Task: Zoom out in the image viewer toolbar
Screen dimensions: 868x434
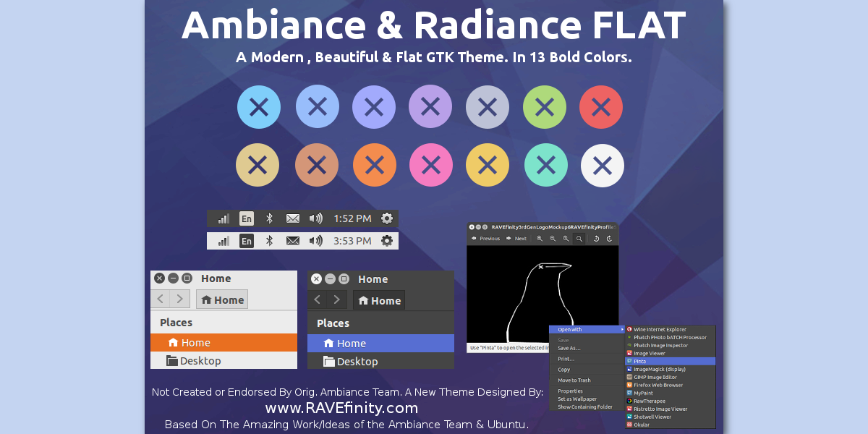Action: [553, 238]
